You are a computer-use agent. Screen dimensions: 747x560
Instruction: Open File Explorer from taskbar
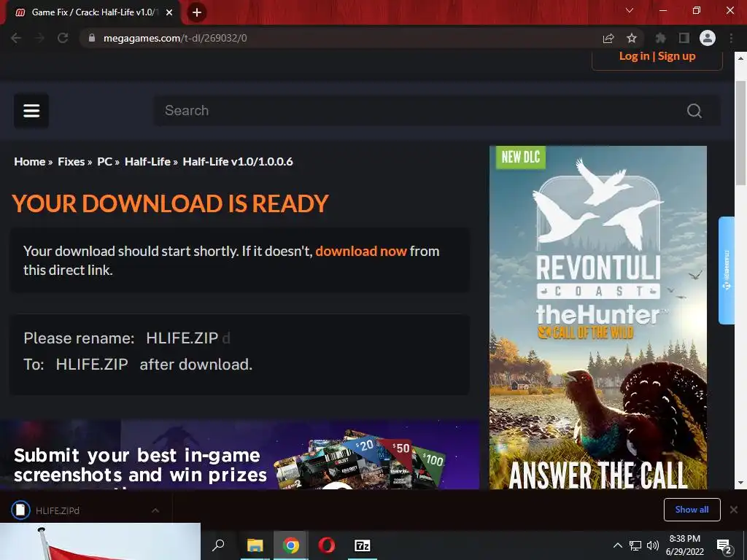pyautogui.click(x=255, y=545)
